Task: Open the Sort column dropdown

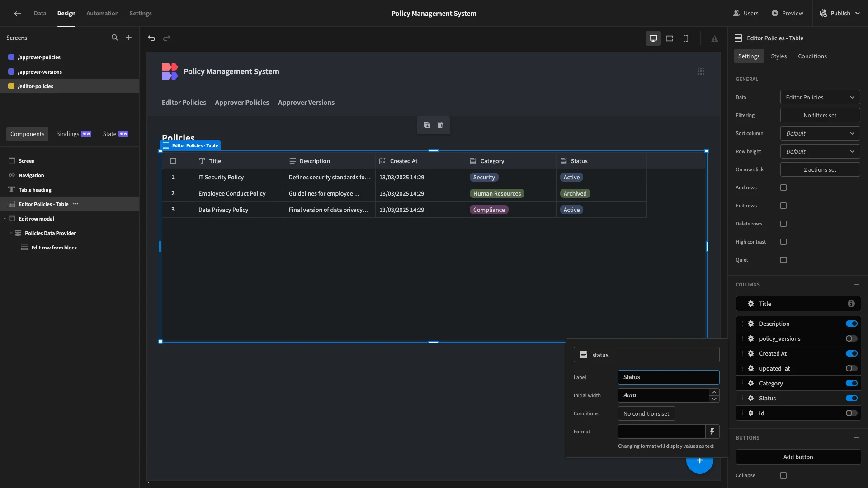Action: [x=820, y=133]
